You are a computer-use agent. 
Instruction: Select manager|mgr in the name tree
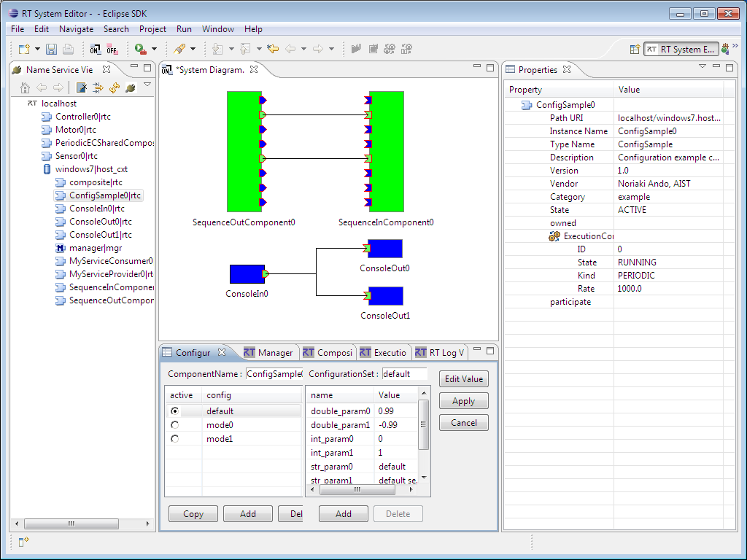pyautogui.click(x=96, y=248)
